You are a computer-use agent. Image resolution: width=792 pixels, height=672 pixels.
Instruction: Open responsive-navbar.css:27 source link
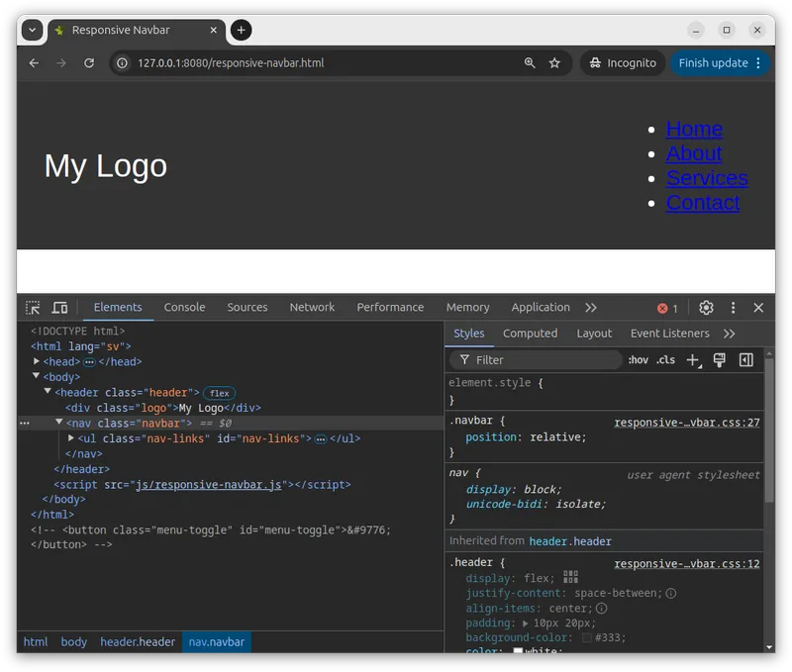pos(686,423)
